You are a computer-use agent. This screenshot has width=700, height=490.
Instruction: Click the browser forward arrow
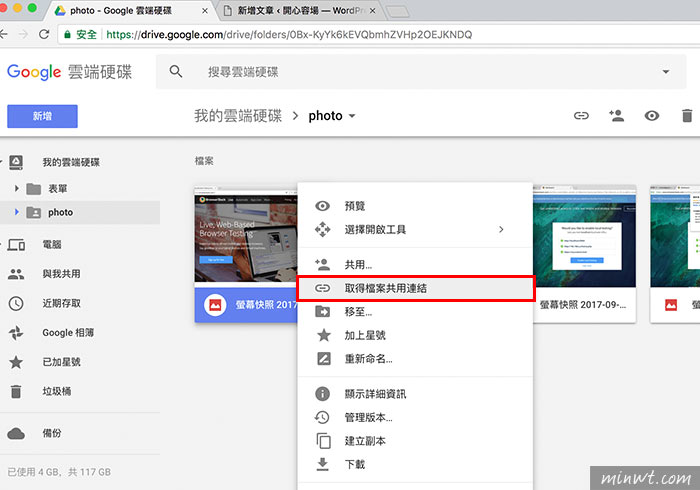click(23, 34)
